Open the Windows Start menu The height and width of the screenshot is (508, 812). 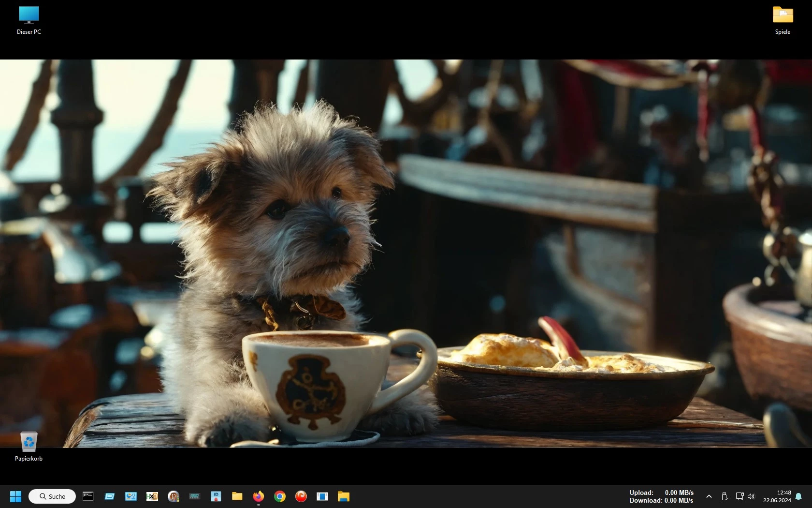tap(15, 496)
